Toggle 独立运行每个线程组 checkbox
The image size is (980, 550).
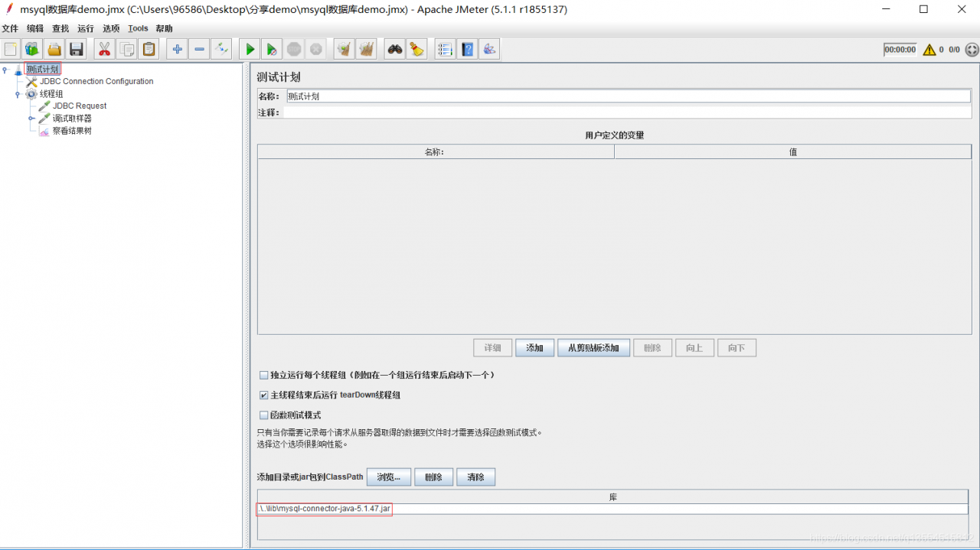(x=264, y=375)
